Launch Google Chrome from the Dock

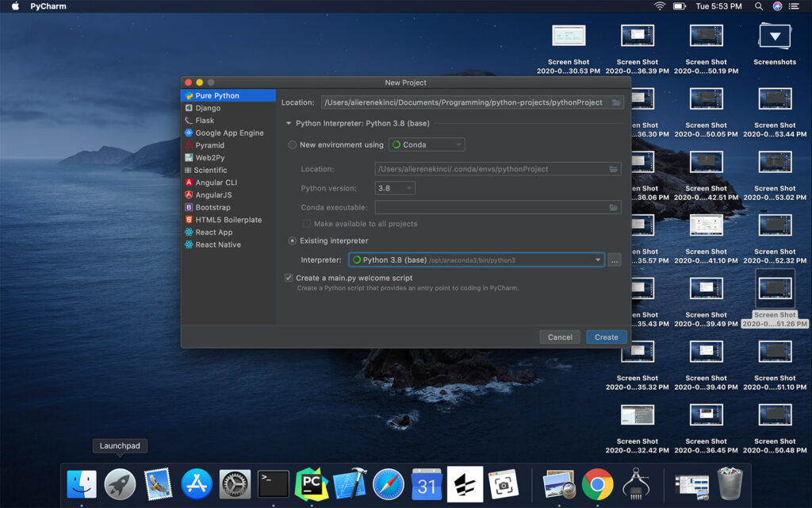coord(598,485)
